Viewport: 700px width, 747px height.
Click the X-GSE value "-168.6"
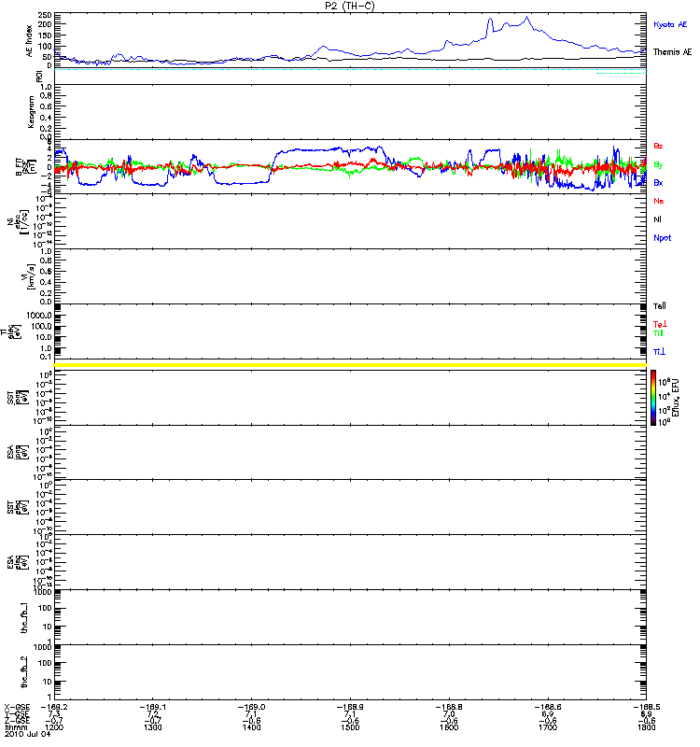[548, 707]
